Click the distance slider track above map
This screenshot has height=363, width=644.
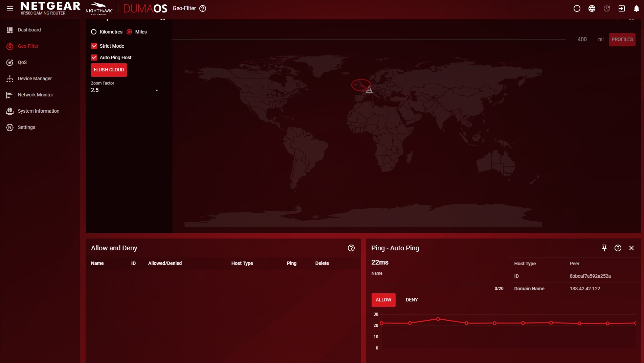click(x=369, y=40)
